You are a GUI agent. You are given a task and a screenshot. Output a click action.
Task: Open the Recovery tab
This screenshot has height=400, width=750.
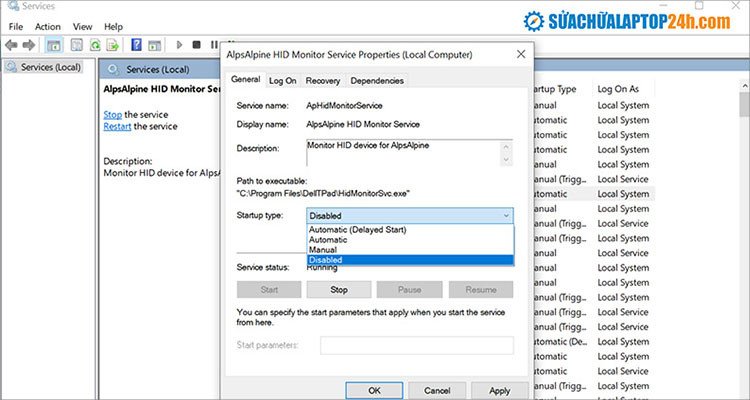(322, 80)
